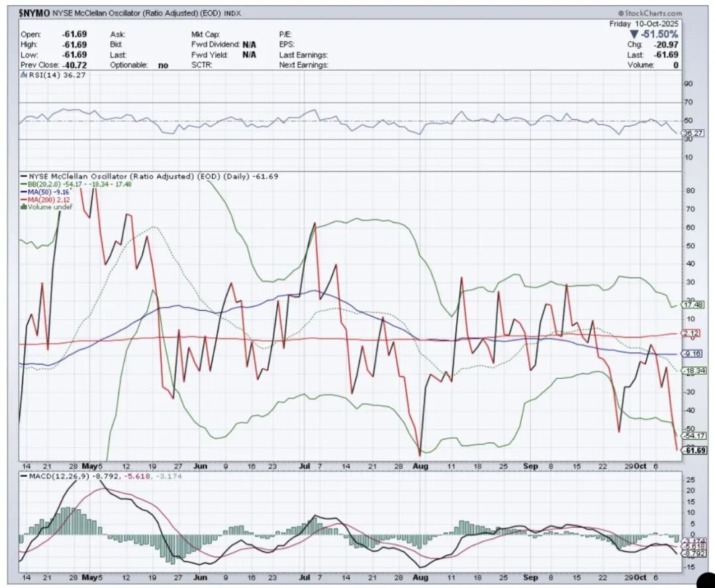This screenshot has height=588, width=715.
Task: Click the MA(50) -9.16 legend entry
Action: 45,192
